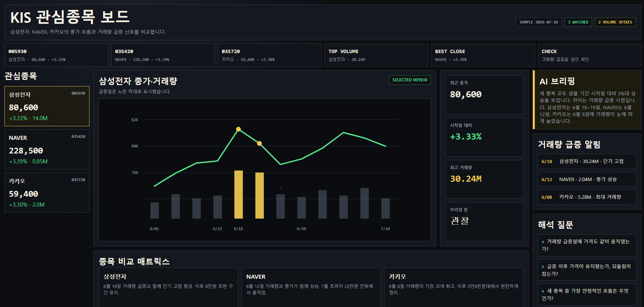Viewport: 644px width, 307px height.
Task: Select the NAVER card in the 관심종목 list
Action: coord(47,149)
